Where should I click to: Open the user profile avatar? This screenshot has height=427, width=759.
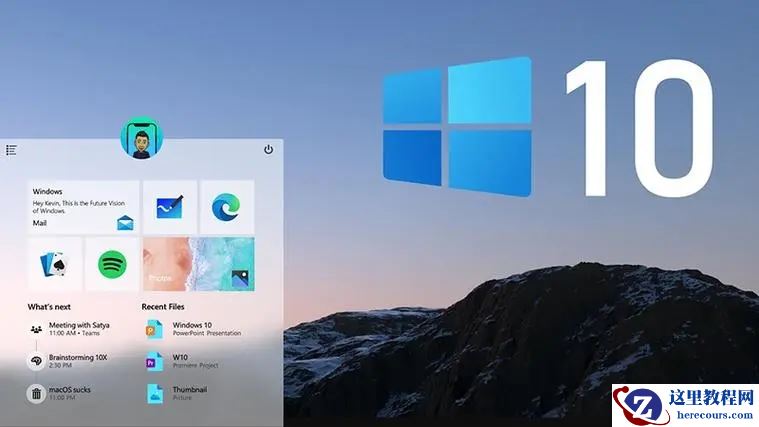[142, 138]
